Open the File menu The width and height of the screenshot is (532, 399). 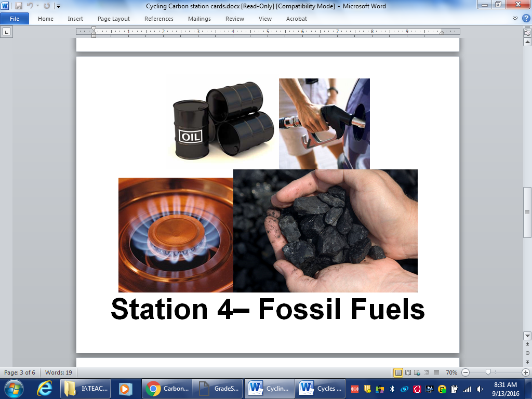point(15,18)
